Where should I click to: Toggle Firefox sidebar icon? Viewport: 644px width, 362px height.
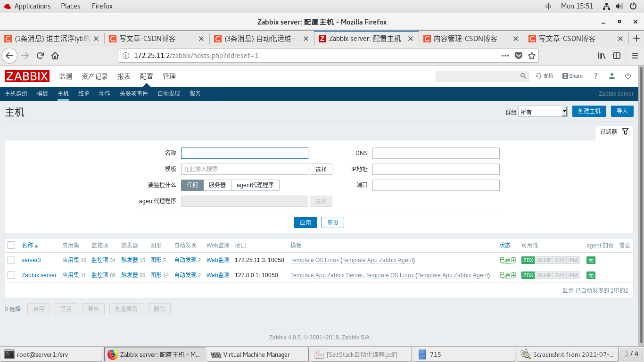click(x=617, y=56)
